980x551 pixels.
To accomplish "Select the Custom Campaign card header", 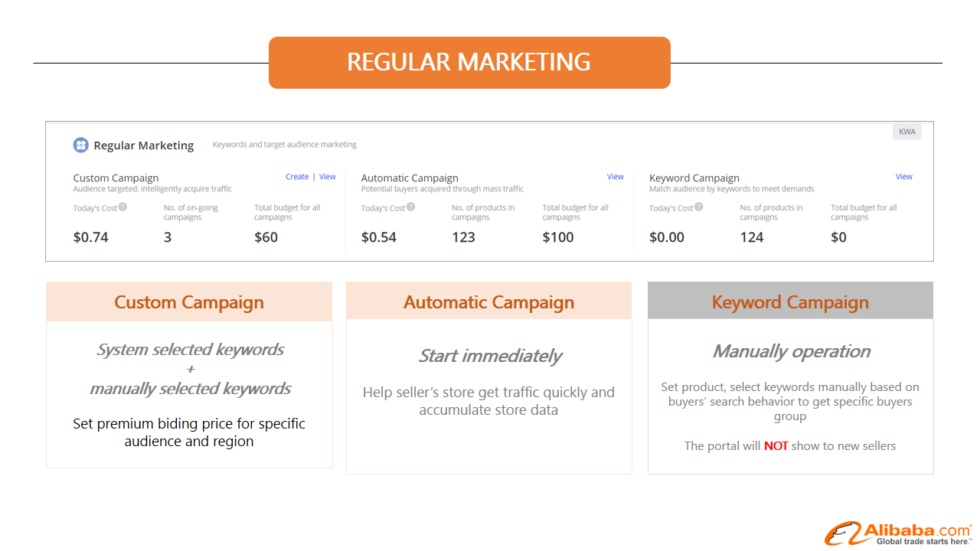I will (189, 302).
